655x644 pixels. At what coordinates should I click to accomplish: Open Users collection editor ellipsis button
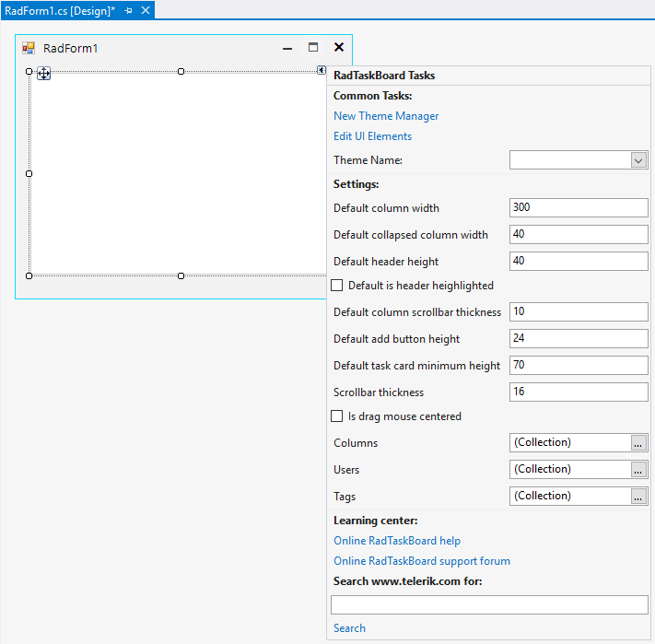637,470
